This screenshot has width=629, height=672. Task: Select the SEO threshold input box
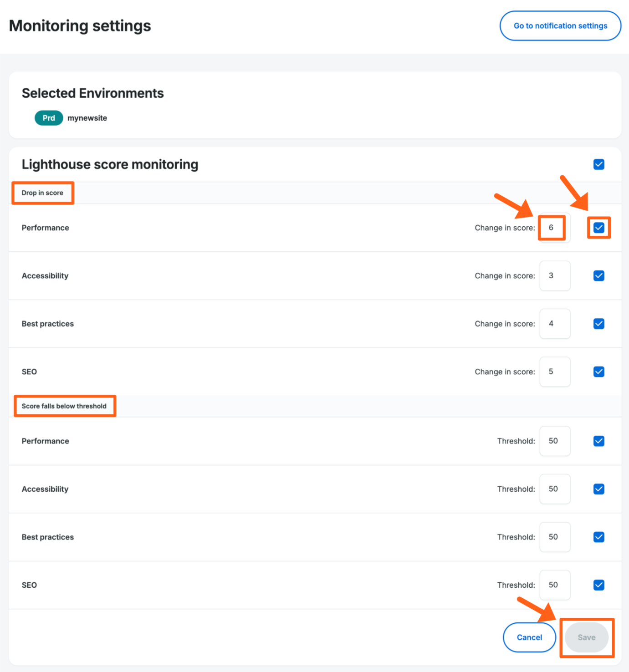(x=554, y=585)
